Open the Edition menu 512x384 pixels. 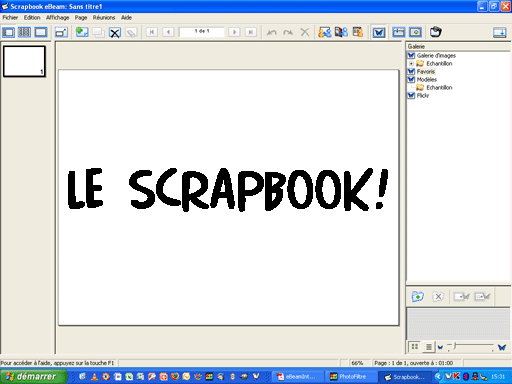32,18
